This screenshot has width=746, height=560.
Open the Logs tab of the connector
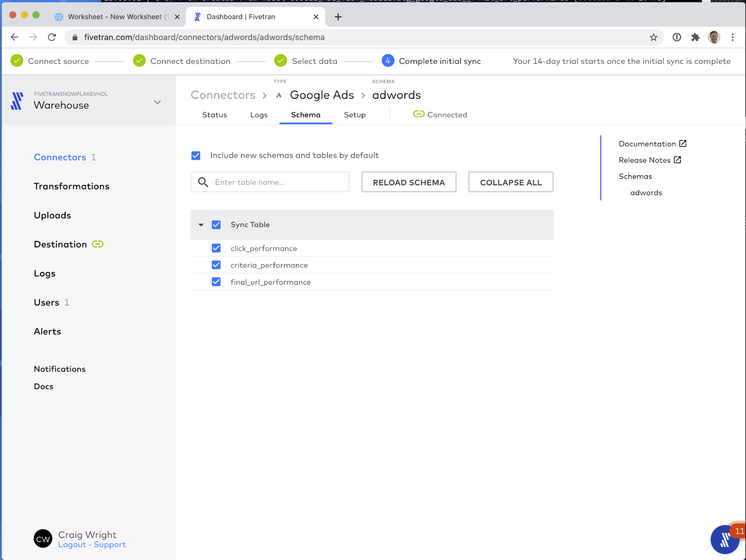259,115
